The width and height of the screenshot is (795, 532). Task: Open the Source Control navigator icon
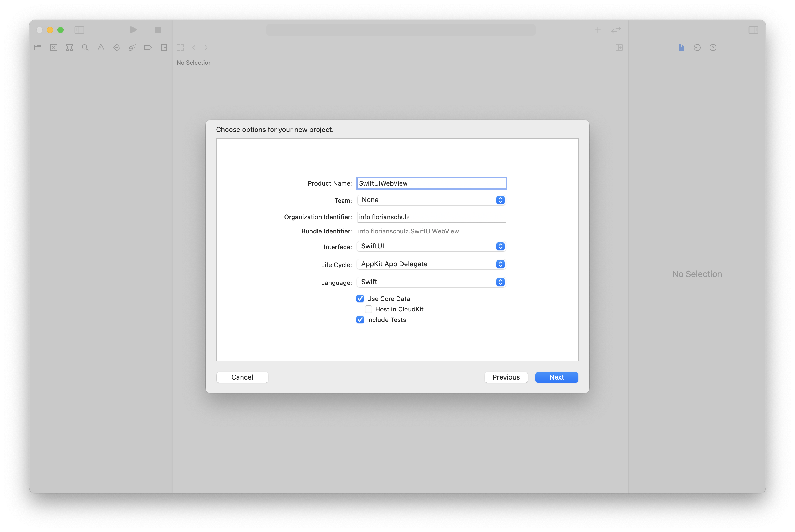(54, 48)
